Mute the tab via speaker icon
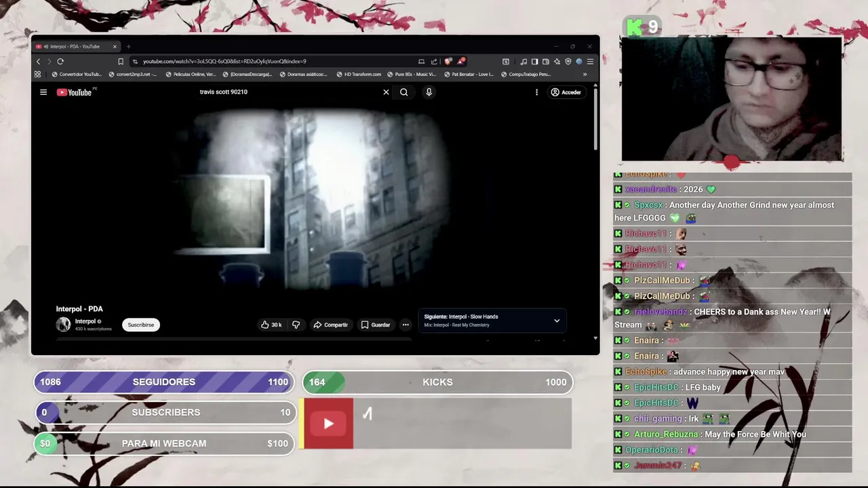868x488 pixels. [x=45, y=47]
